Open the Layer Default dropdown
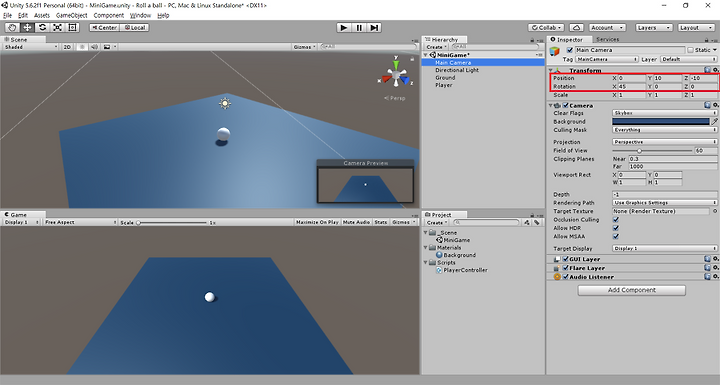720x385 pixels. pos(688,59)
